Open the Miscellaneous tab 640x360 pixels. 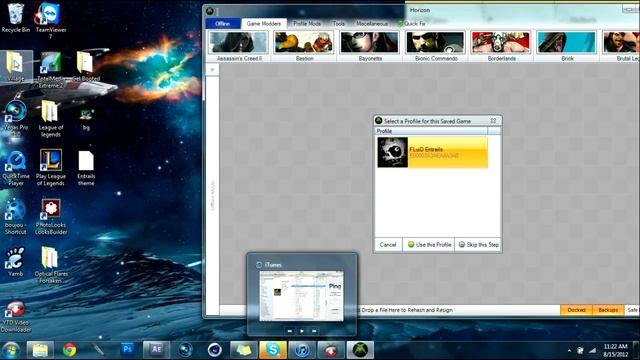point(371,24)
